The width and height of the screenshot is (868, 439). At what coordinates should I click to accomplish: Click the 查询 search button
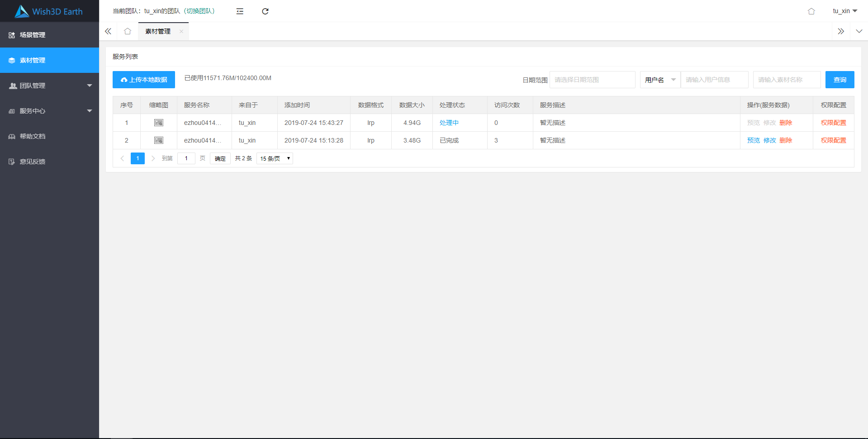point(840,80)
